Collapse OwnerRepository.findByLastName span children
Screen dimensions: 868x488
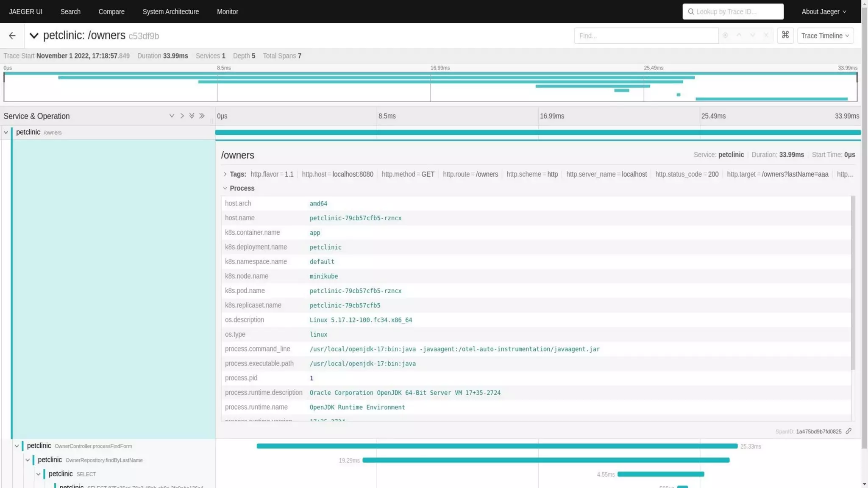coord(28,460)
